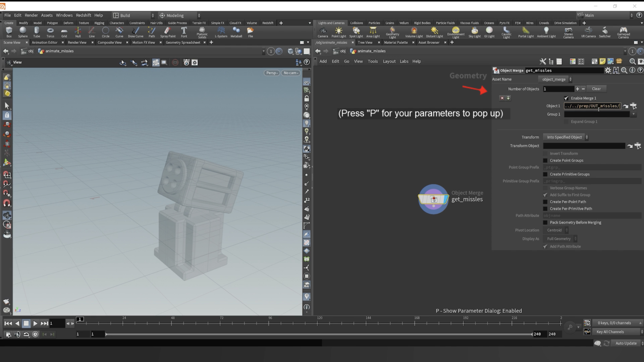
Task: Click the playback range slider bar
Action: [319, 334]
